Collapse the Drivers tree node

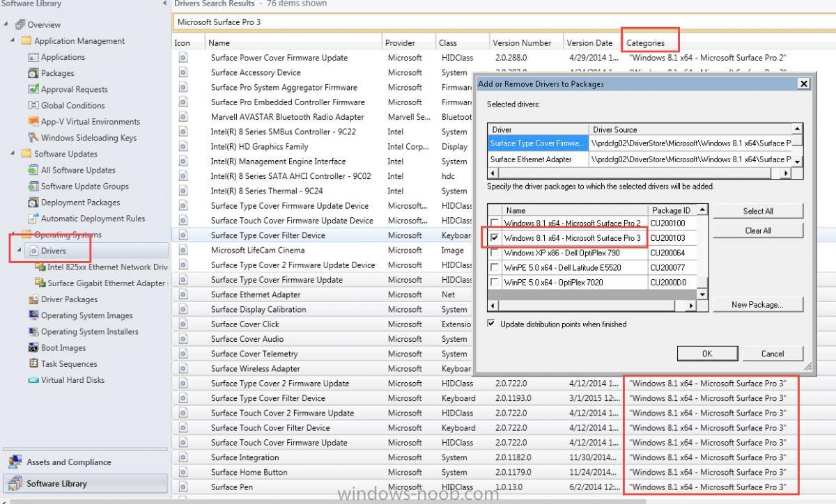point(20,251)
